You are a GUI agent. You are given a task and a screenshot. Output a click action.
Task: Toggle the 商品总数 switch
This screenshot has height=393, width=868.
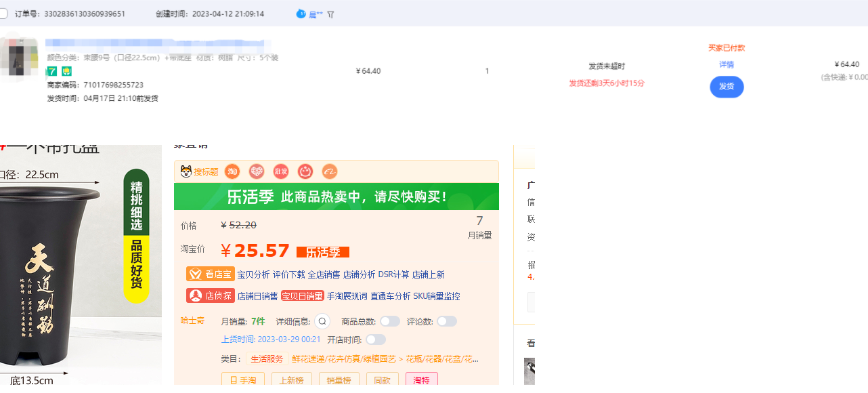coord(390,321)
